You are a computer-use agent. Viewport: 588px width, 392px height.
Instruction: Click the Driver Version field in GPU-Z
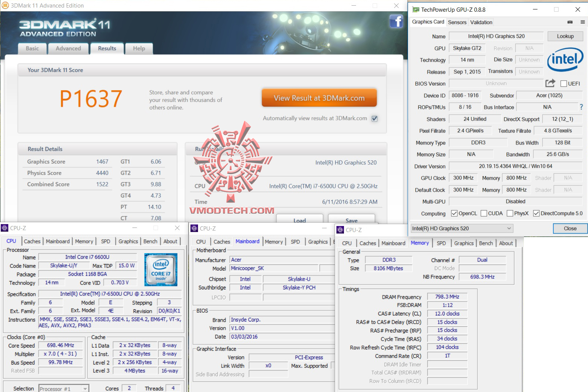pyautogui.click(x=516, y=166)
